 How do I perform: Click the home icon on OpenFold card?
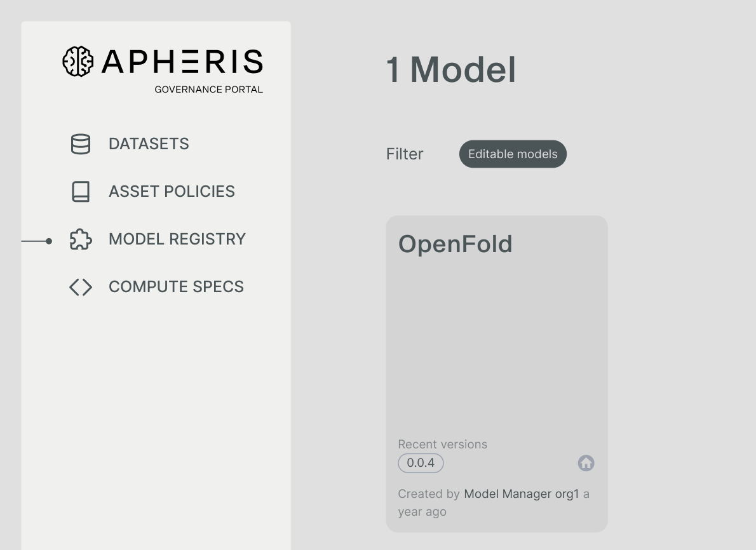(586, 463)
